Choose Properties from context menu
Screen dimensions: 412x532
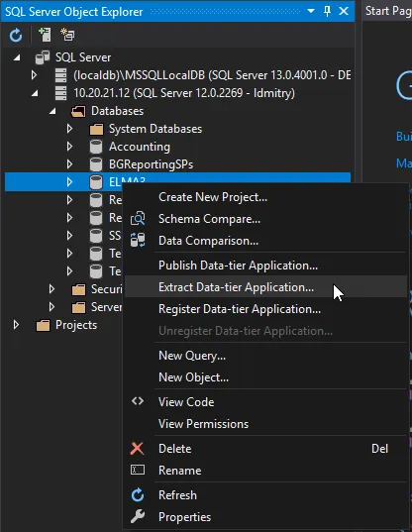(265, 517)
